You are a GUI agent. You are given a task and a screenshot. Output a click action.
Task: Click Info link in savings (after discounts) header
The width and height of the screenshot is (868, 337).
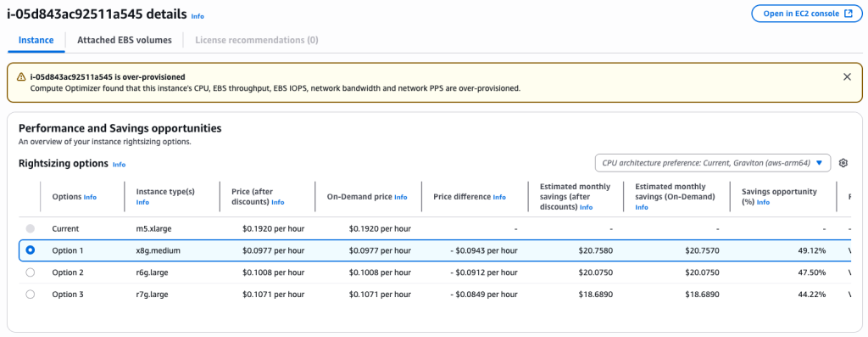587,207
